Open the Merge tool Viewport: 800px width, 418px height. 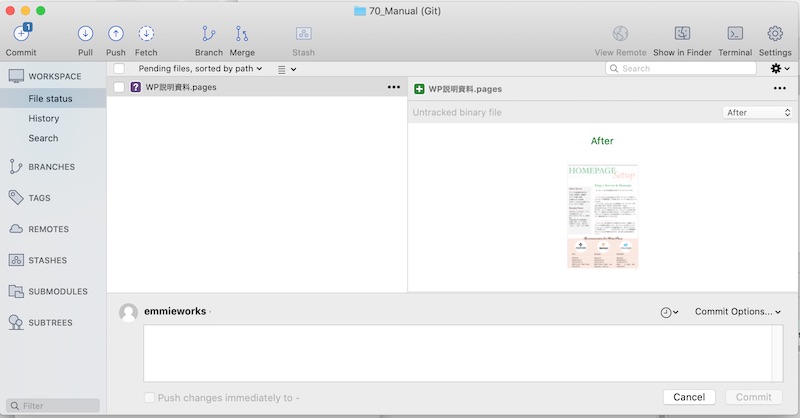point(242,34)
